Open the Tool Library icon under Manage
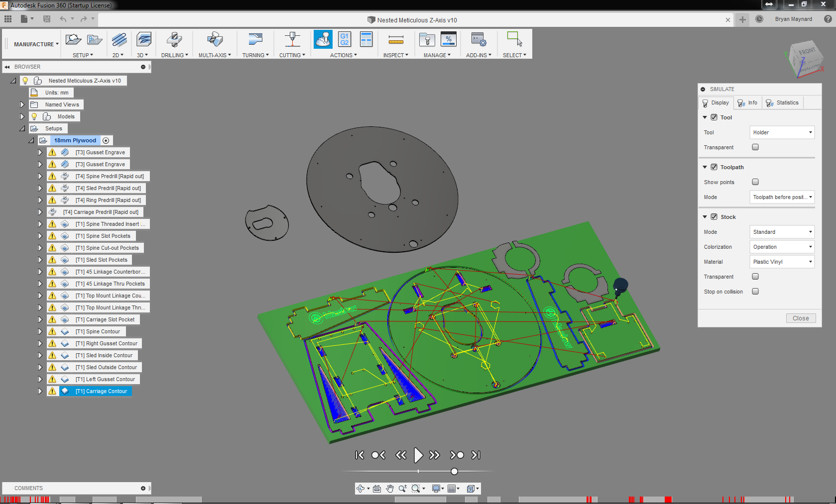Viewport: 836px width, 504px height. pos(427,39)
